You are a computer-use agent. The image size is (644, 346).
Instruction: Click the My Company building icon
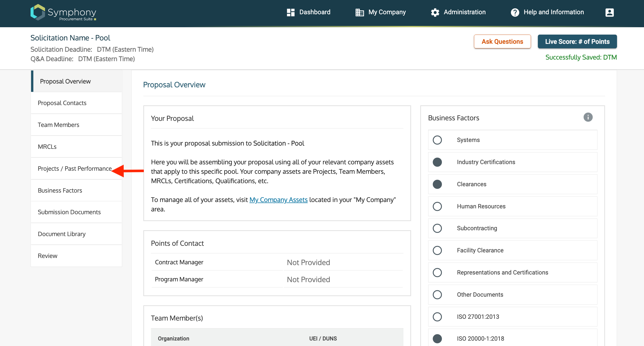[x=359, y=12]
